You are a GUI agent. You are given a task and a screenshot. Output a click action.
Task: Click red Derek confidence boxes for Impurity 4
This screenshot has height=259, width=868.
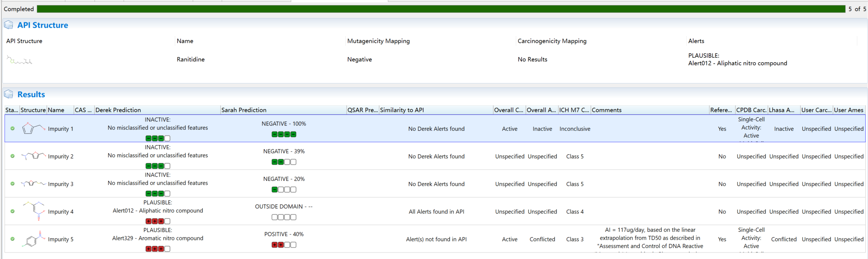click(x=158, y=221)
